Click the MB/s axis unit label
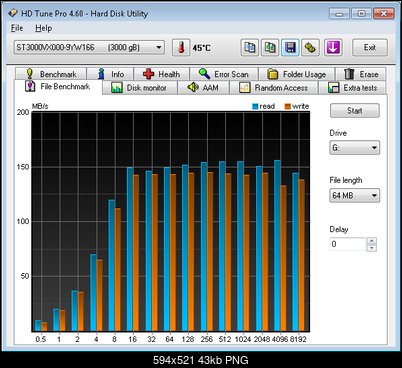The image size is (402, 368). point(40,106)
